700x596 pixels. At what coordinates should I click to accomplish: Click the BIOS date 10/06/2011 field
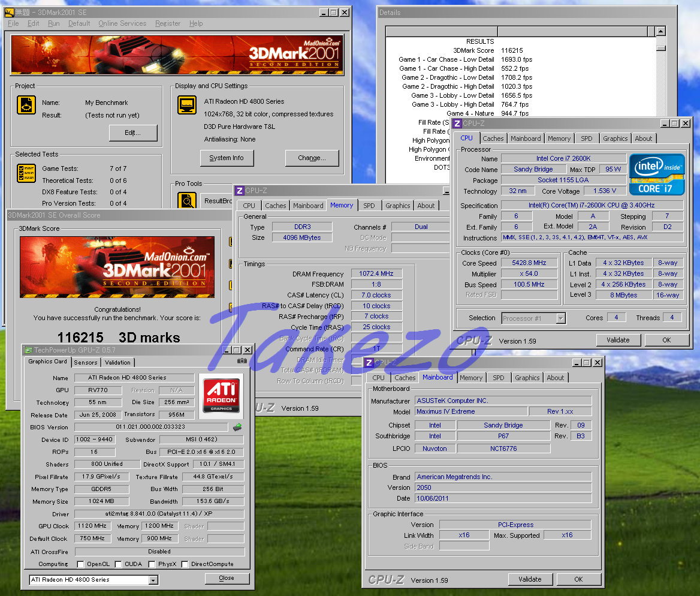[x=503, y=498]
